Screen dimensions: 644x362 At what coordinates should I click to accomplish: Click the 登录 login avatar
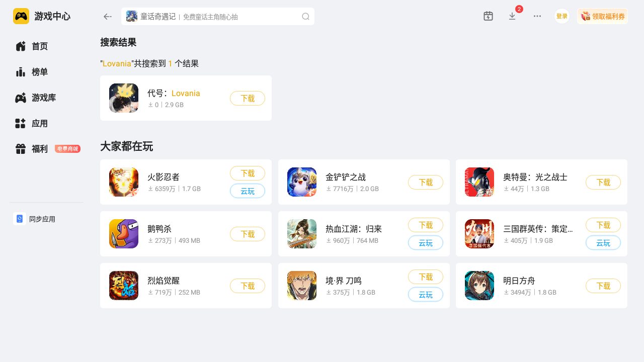(562, 16)
